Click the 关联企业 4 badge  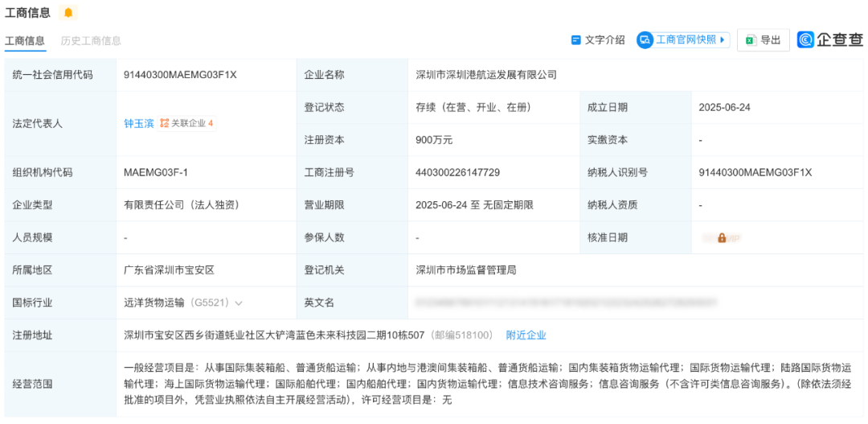pos(186,124)
